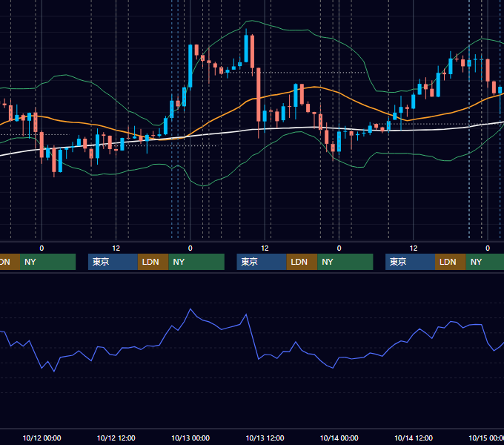The height and width of the screenshot is (445, 504).
Task: Select the tall blue candle at 10/13 00:00
Action: click(x=190, y=66)
